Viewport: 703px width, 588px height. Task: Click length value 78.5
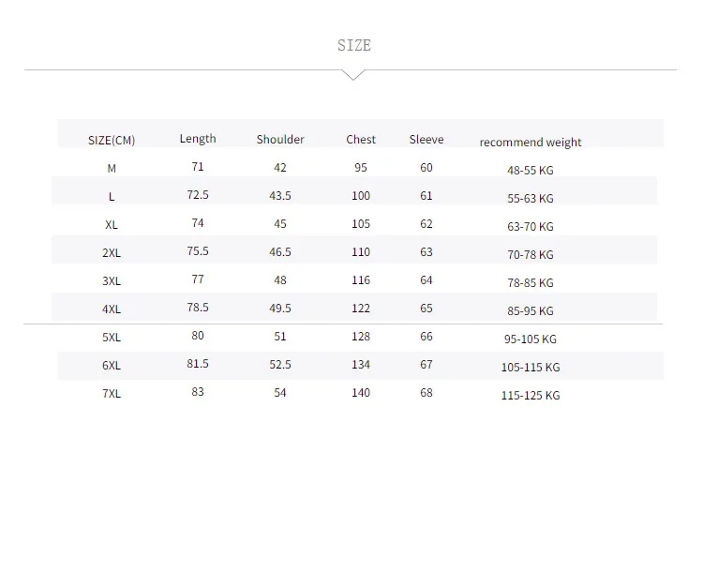(198, 308)
